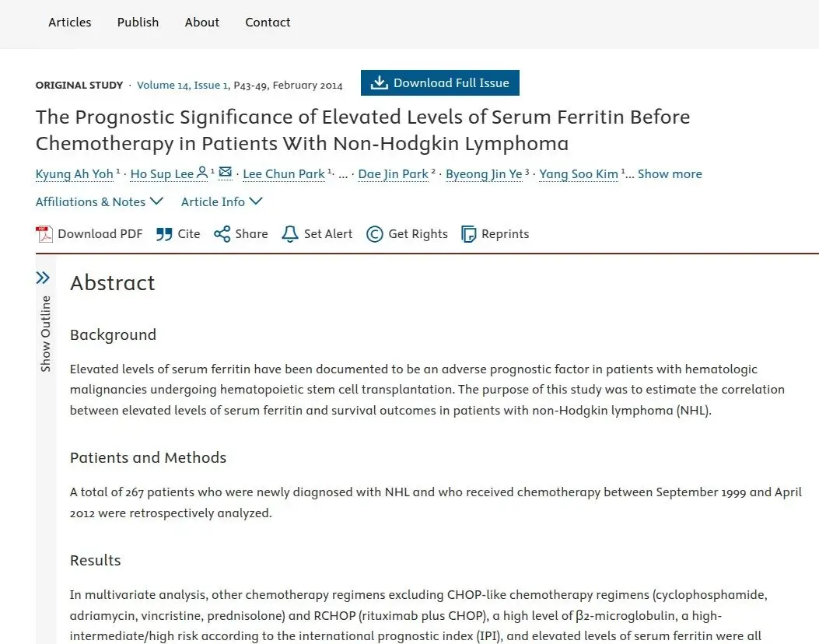Open the Articles menu
Image resolution: width=819 pixels, height=644 pixels.
click(x=69, y=23)
